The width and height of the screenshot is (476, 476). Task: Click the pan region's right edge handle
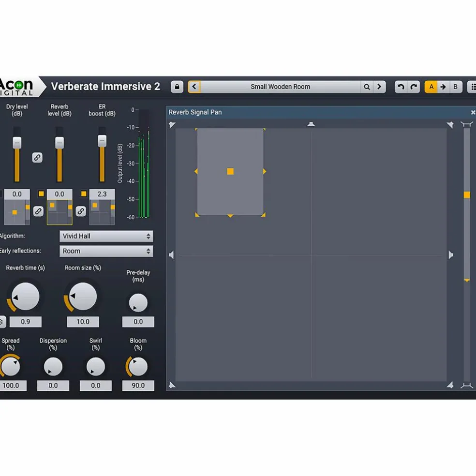click(x=265, y=172)
